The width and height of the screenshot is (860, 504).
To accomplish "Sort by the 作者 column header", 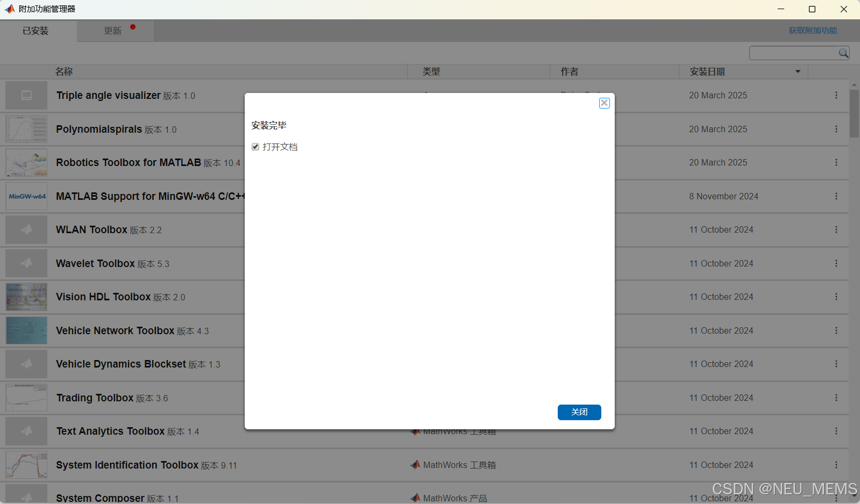I will (x=570, y=71).
